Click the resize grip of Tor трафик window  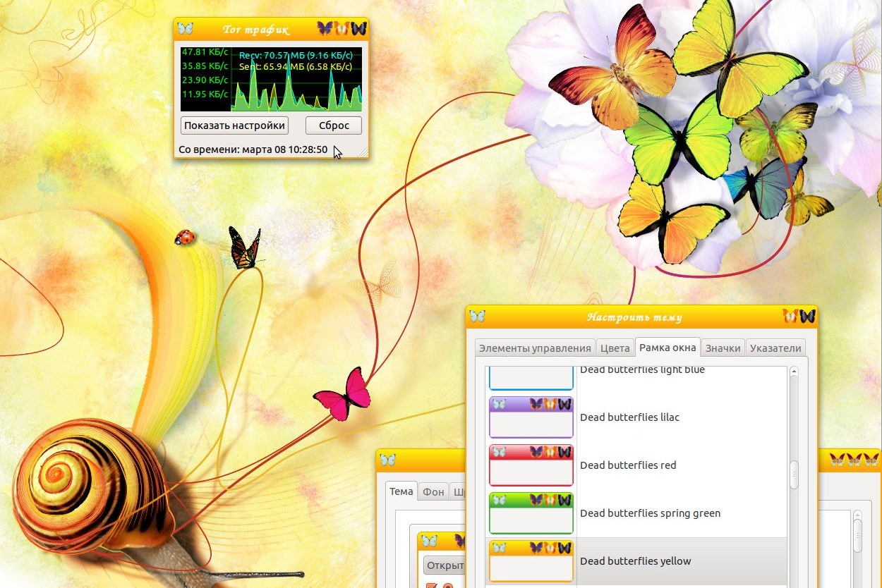click(x=363, y=152)
